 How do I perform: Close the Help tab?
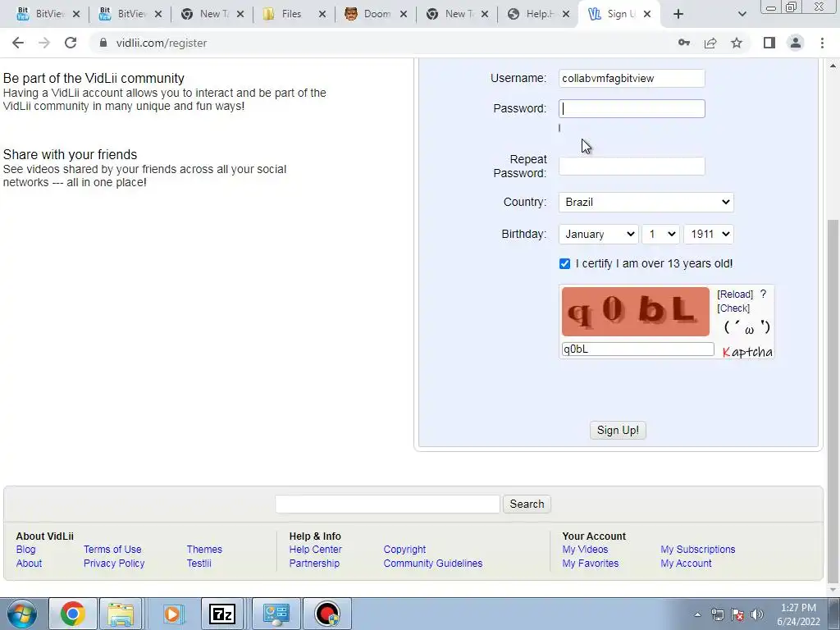[566, 14]
